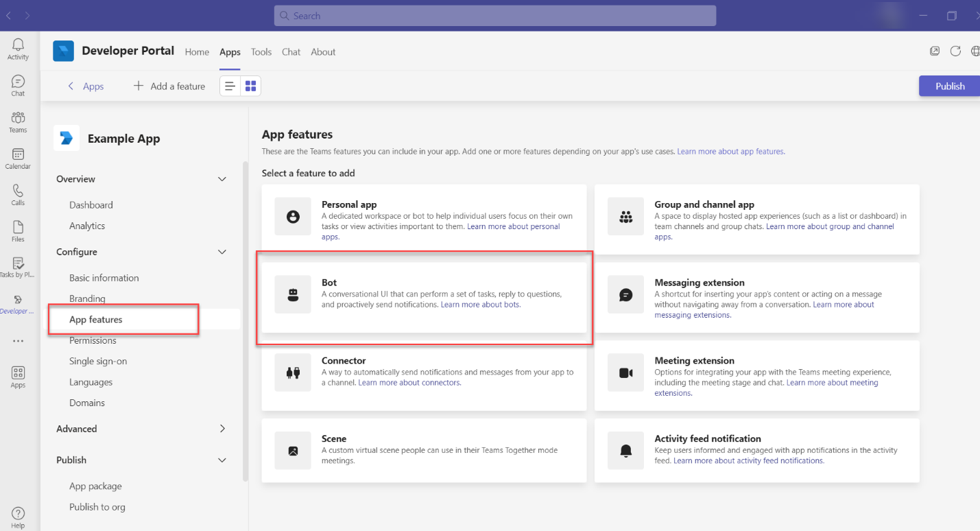Open Calendar in the left rail
The height and width of the screenshot is (531, 980).
pyautogui.click(x=18, y=158)
